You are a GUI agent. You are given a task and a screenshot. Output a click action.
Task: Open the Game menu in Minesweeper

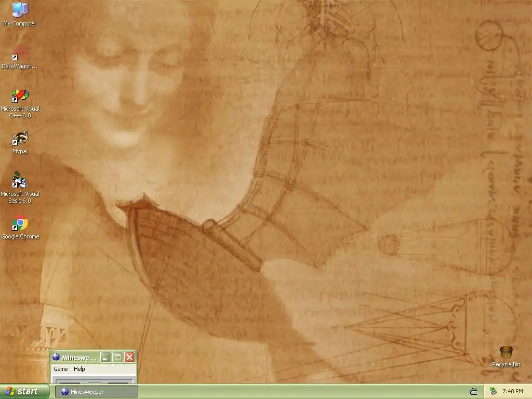(61, 369)
